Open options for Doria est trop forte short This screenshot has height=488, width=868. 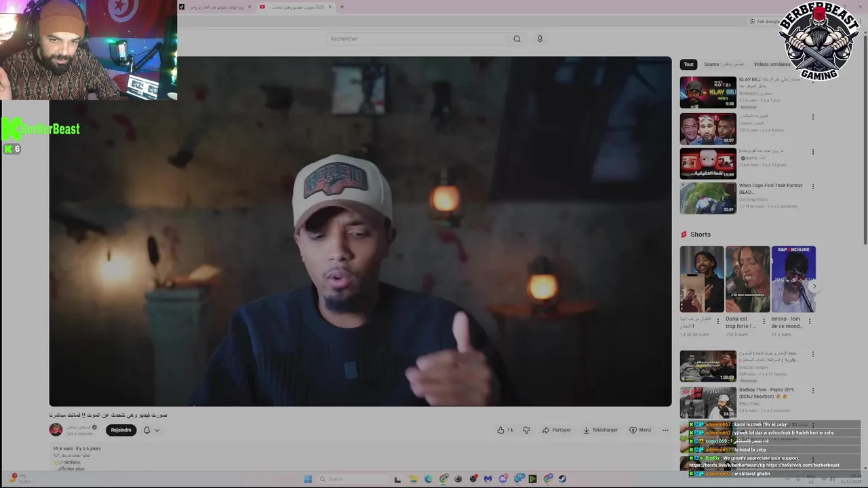[764, 321]
